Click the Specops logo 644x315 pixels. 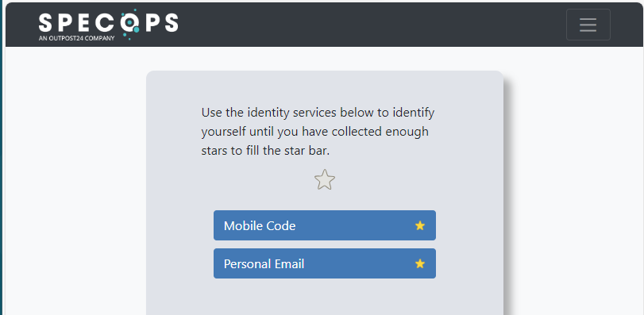click(109, 25)
